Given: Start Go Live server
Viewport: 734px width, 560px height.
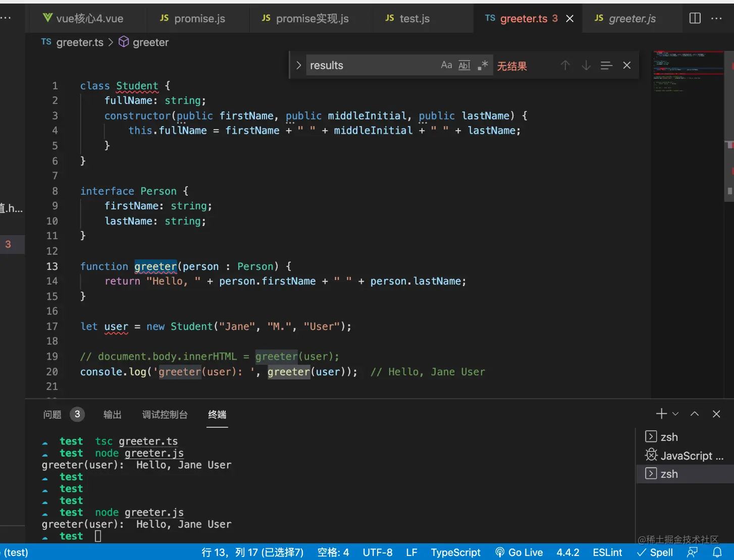Looking at the screenshot, I should pos(519,552).
